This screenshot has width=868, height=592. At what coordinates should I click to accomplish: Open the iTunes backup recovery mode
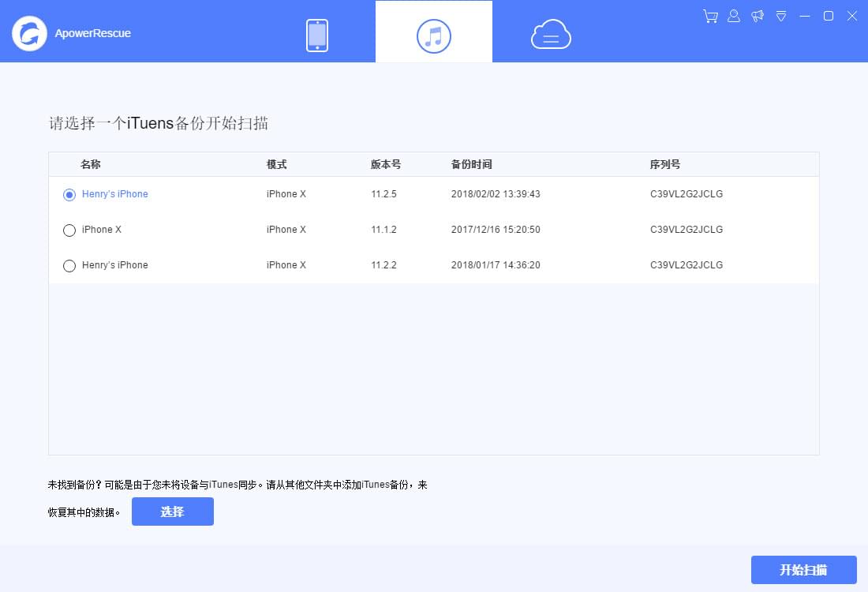pos(433,34)
